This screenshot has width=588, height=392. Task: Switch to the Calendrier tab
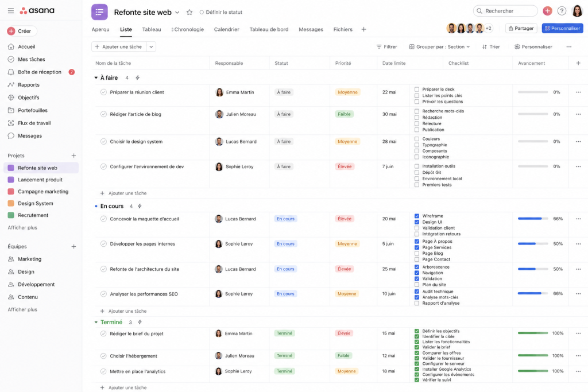click(226, 29)
